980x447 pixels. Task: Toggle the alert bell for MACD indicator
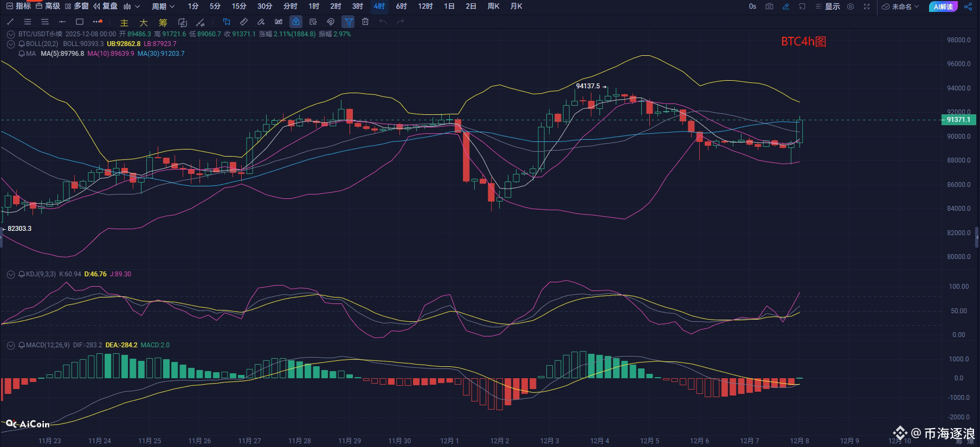tap(22, 345)
